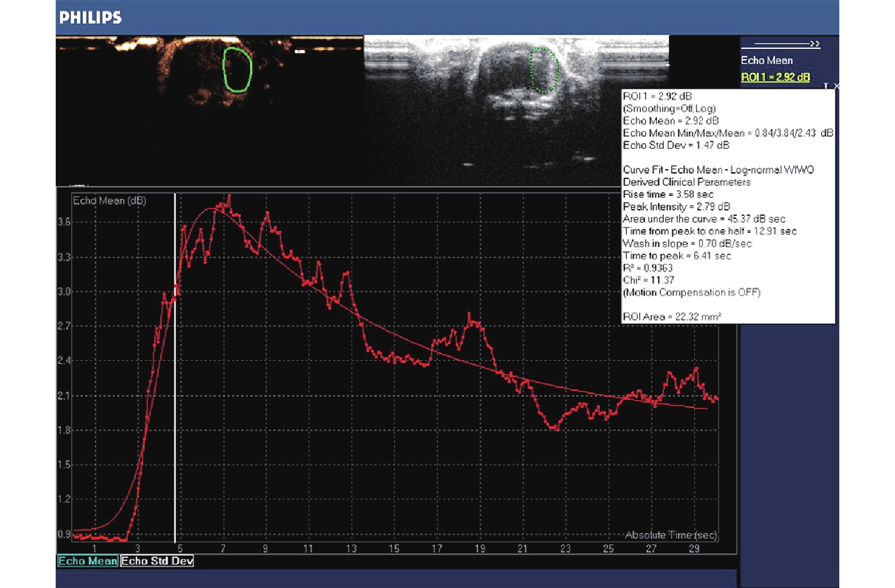
Task: Click the Rise time = 3.58 sec line
Action: [x=668, y=194]
